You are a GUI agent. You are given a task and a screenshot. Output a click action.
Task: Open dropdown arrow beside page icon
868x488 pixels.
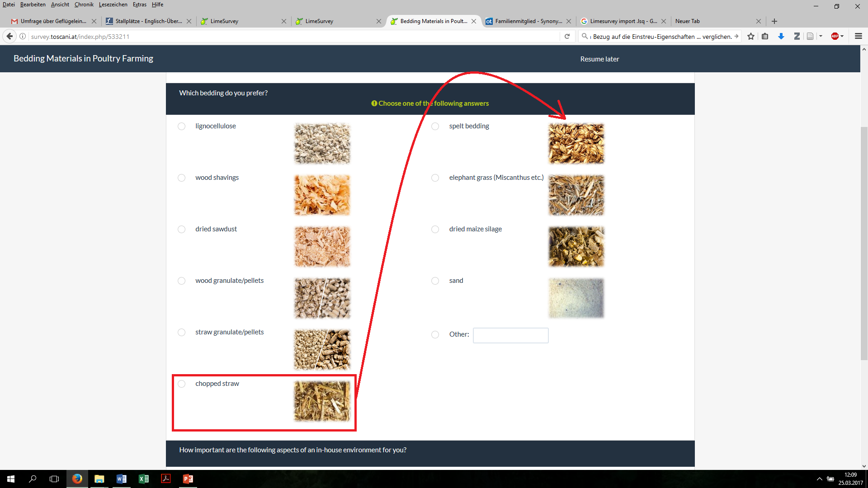821,36
